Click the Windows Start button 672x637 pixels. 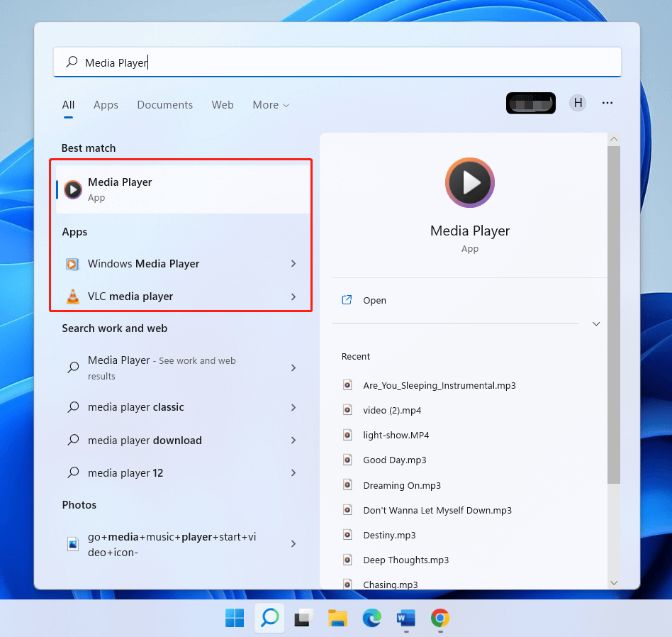[235, 618]
